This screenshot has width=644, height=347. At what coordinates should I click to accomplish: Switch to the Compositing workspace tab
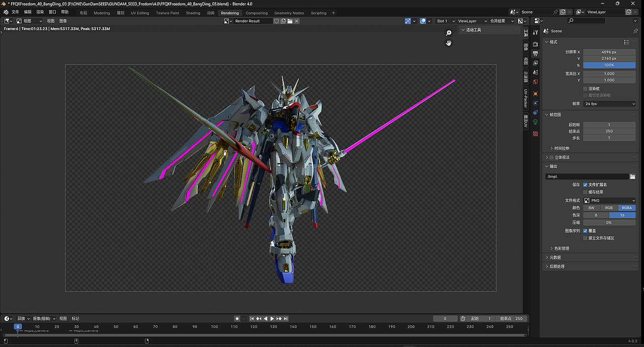[x=257, y=13]
